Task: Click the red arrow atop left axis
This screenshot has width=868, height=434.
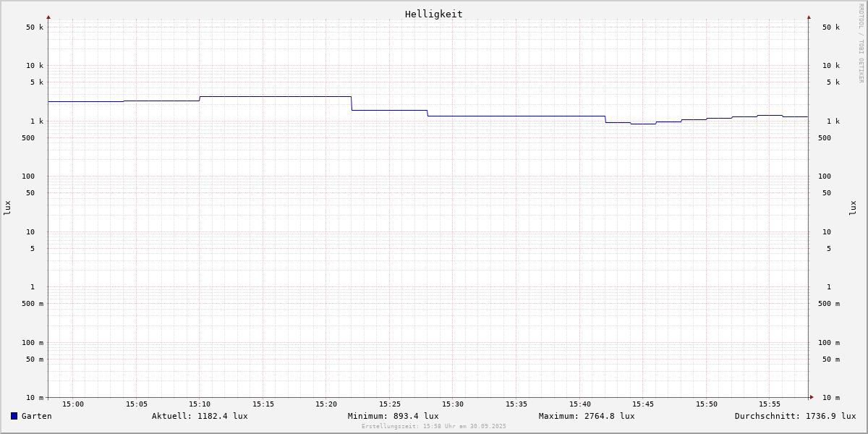Action: (x=48, y=17)
